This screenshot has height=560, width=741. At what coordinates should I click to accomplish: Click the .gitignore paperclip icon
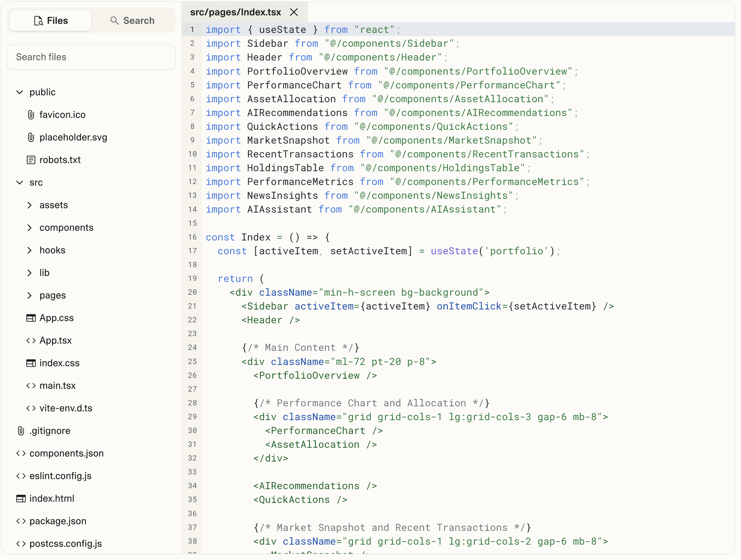coord(21,431)
